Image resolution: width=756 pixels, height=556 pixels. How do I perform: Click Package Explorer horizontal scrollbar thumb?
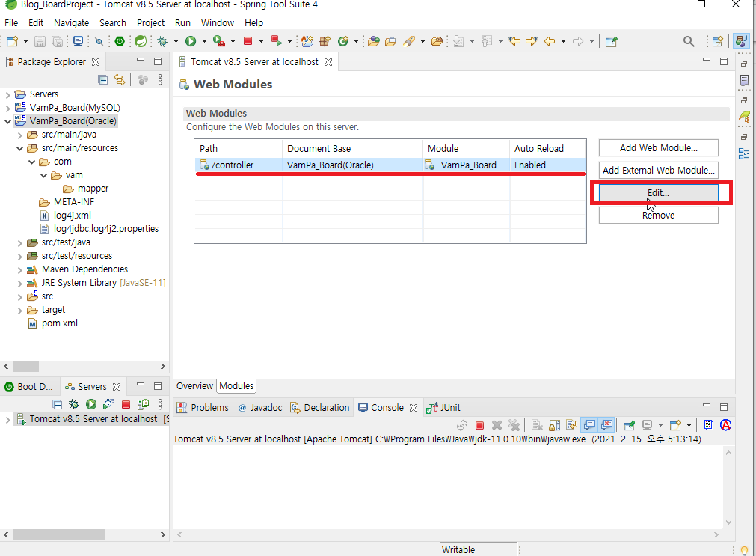coord(25,367)
